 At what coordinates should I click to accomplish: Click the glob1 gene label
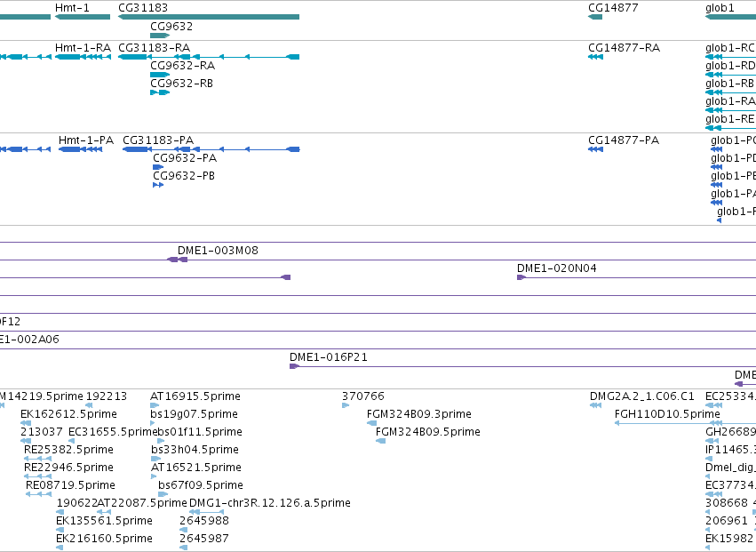click(720, 8)
